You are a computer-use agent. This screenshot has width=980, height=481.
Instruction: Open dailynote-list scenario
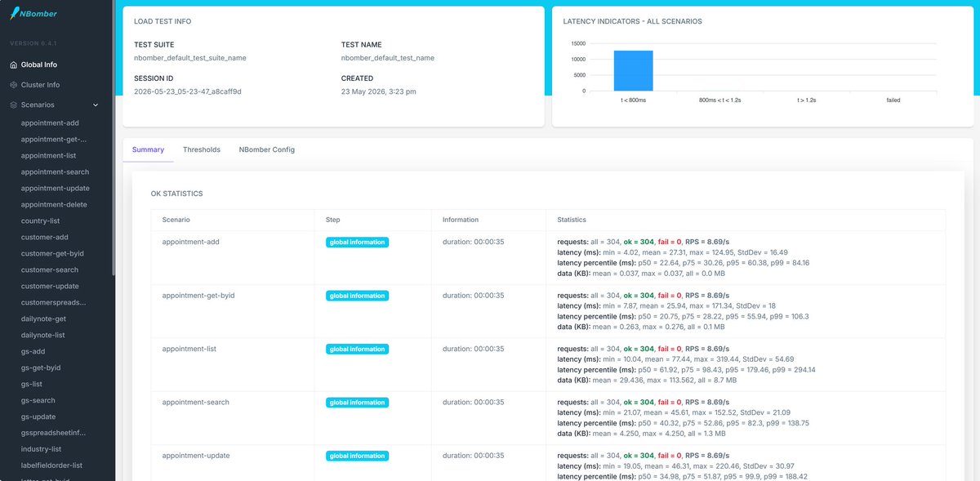[43, 335]
